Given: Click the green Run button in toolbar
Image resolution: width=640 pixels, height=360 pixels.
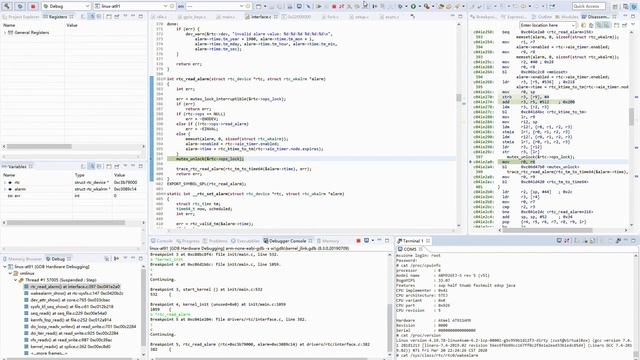Looking at the screenshot, I should point(413,6).
